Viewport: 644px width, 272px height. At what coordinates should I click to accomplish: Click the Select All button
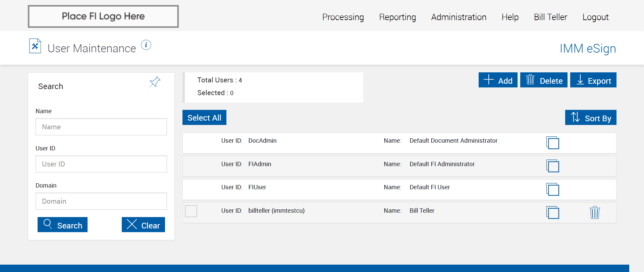204,118
